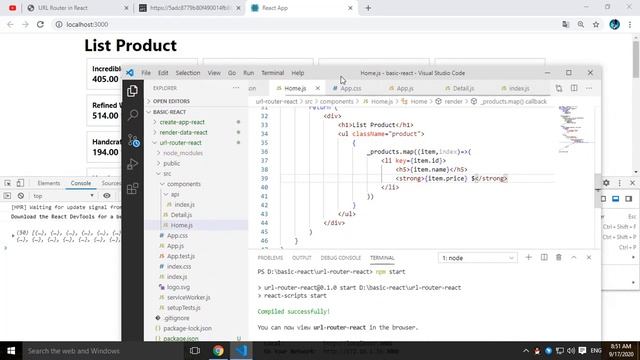Create a new terminal with plus icon
This screenshot has width=640, height=360.
(x=528, y=258)
